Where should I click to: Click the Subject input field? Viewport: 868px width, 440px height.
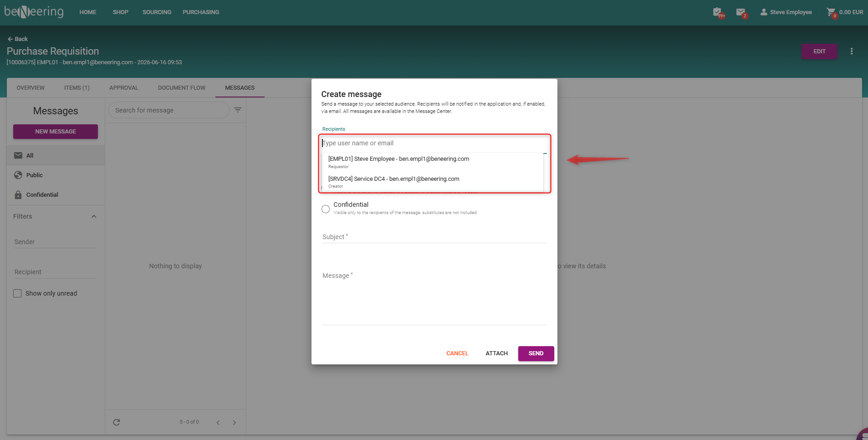click(x=434, y=237)
